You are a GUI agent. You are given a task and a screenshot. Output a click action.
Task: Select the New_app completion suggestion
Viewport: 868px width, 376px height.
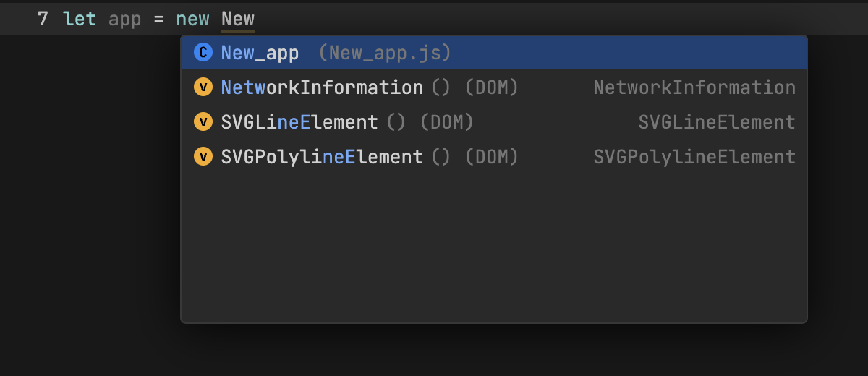pyautogui.click(x=260, y=53)
